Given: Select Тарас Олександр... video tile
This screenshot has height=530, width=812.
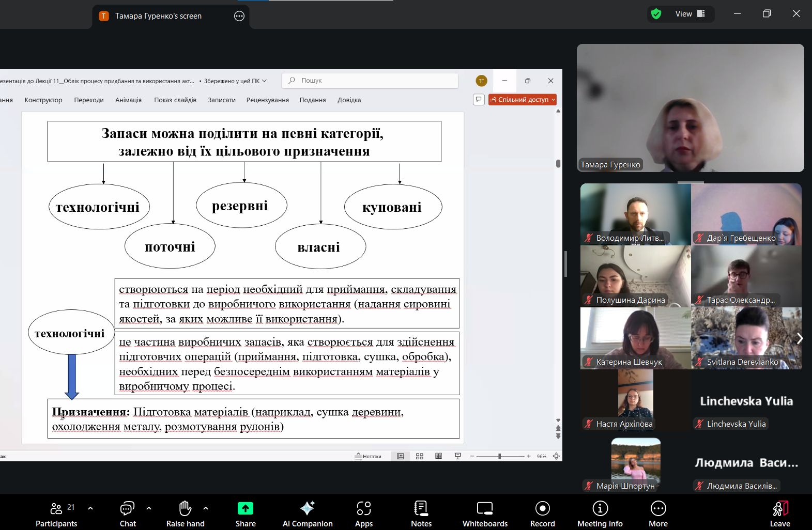Looking at the screenshot, I should (746, 276).
